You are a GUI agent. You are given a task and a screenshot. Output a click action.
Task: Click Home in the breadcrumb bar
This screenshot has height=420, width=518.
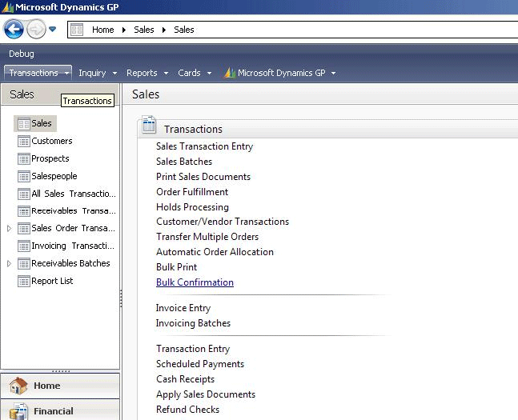click(x=103, y=30)
